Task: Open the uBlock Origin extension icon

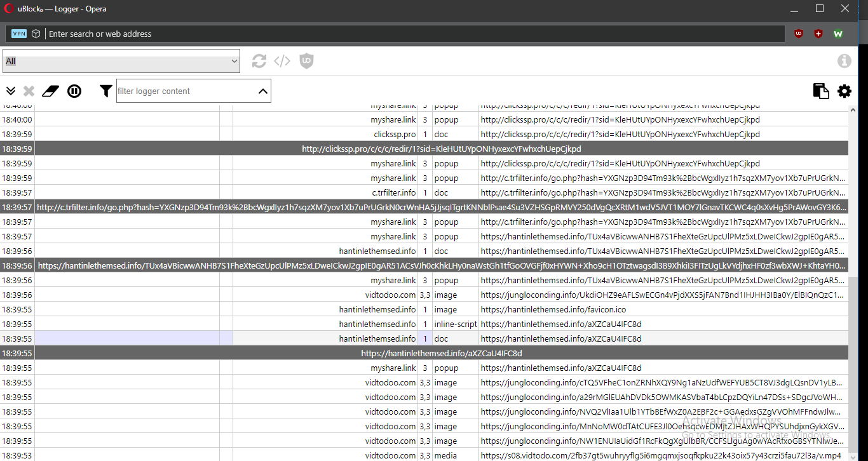Action: tap(798, 33)
